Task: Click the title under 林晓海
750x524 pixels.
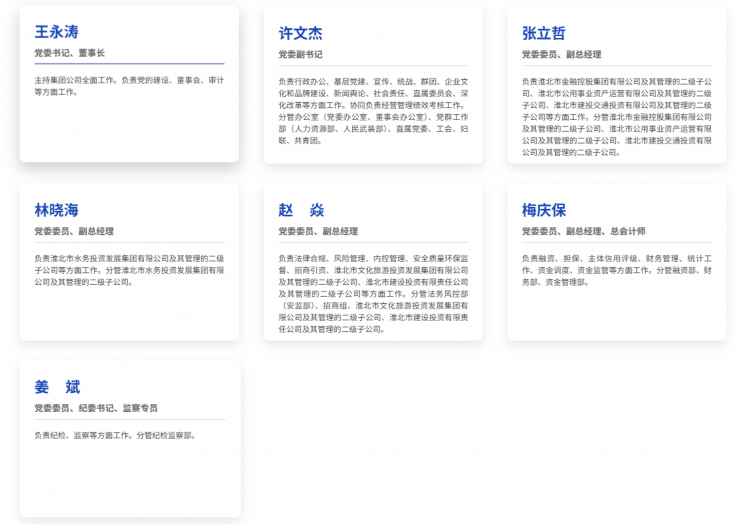Action: coord(74,231)
